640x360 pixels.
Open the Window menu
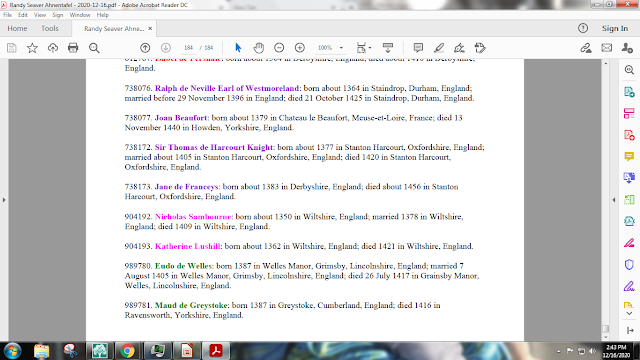point(80,15)
